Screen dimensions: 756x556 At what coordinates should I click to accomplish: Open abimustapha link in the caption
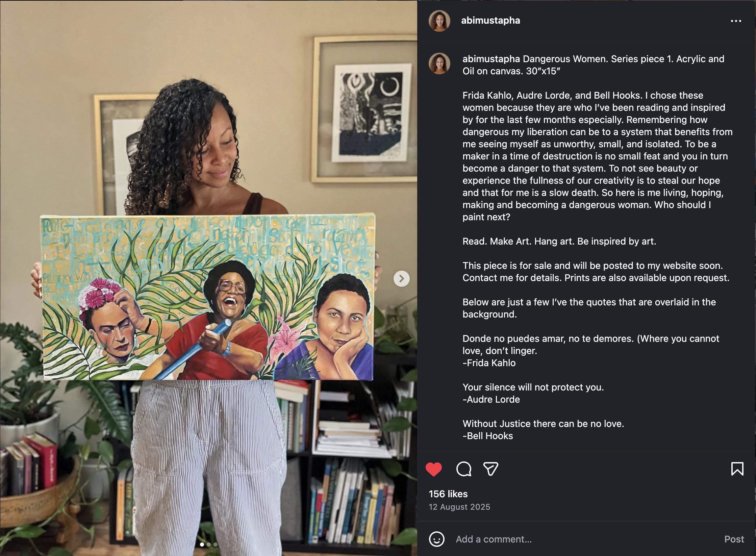[x=491, y=59]
